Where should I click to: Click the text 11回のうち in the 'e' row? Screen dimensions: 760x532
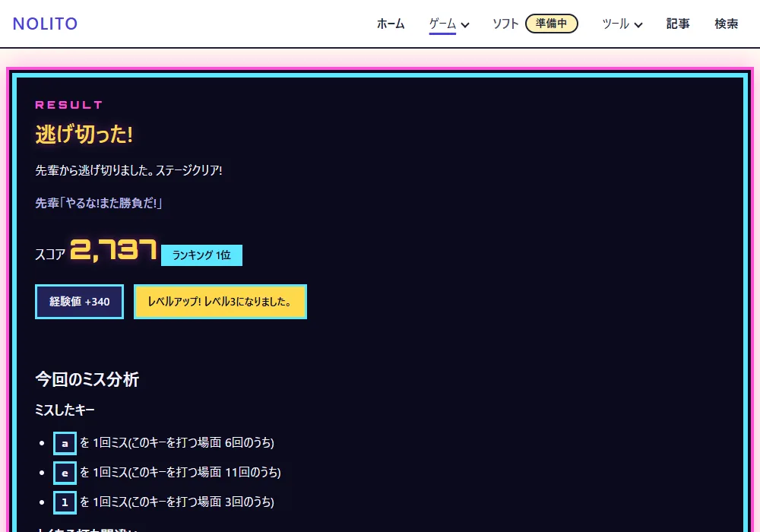(251, 473)
